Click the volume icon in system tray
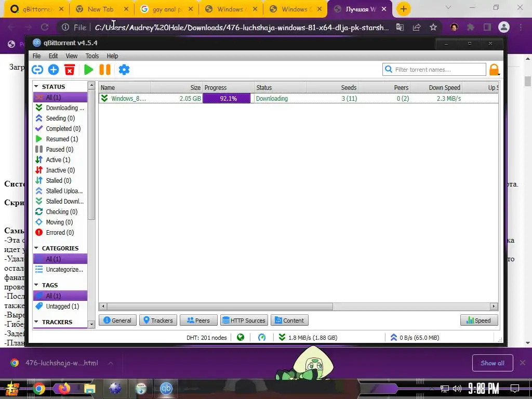This screenshot has height=399, width=532. 457,389
